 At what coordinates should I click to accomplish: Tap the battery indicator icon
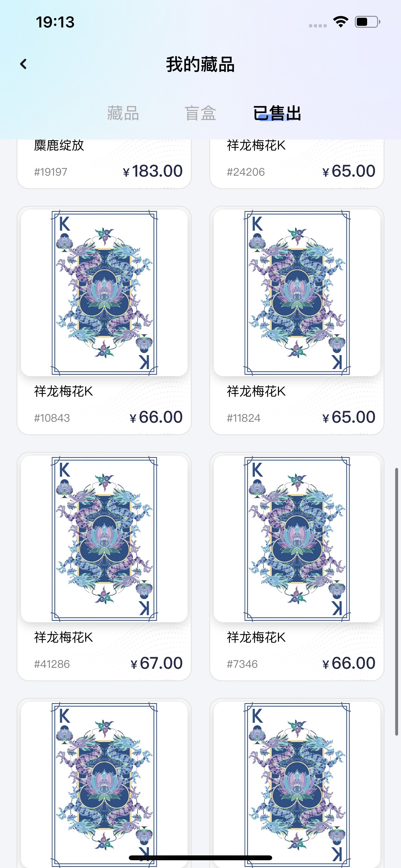click(367, 22)
